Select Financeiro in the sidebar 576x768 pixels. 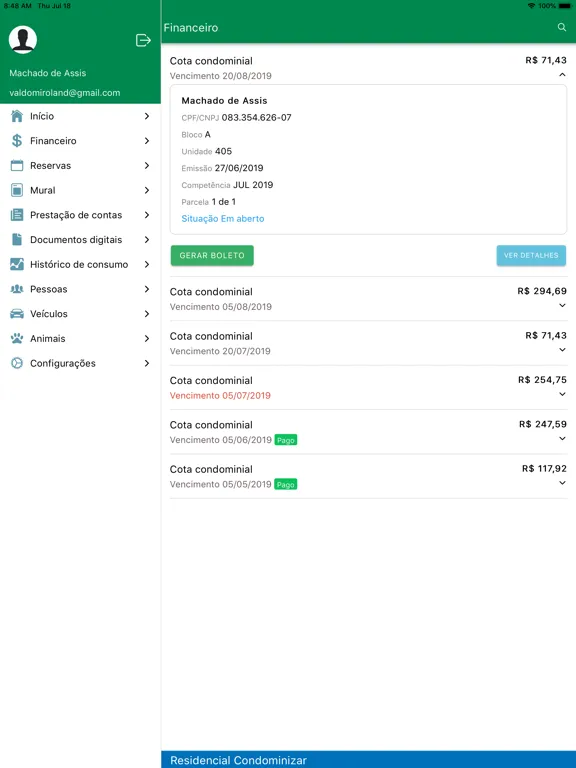coord(80,141)
